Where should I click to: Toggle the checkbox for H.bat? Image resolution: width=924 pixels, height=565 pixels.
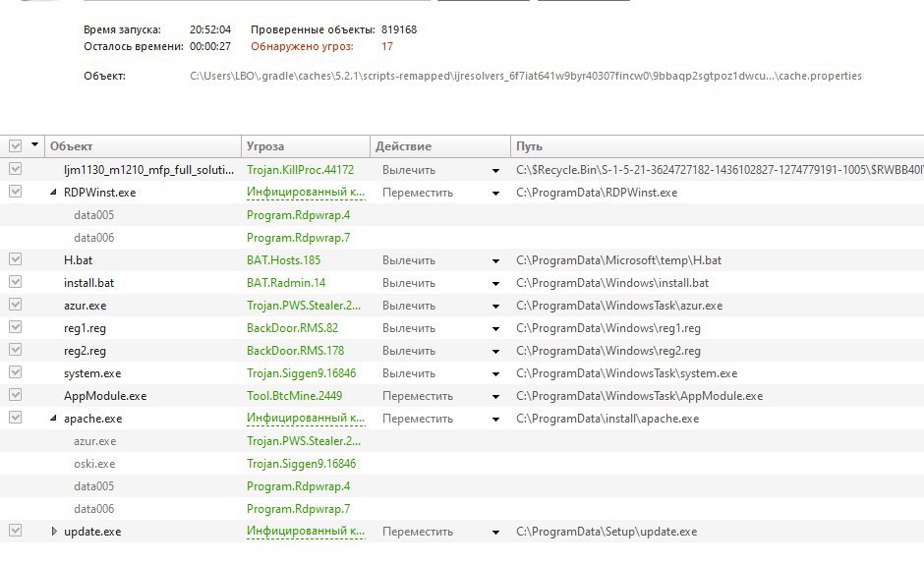click(16, 259)
